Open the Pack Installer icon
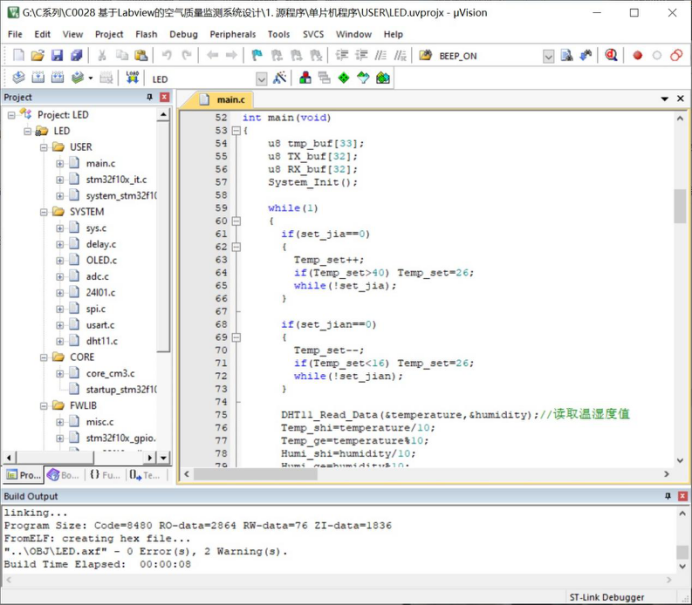The image size is (692, 605). [x=383, y=78]
